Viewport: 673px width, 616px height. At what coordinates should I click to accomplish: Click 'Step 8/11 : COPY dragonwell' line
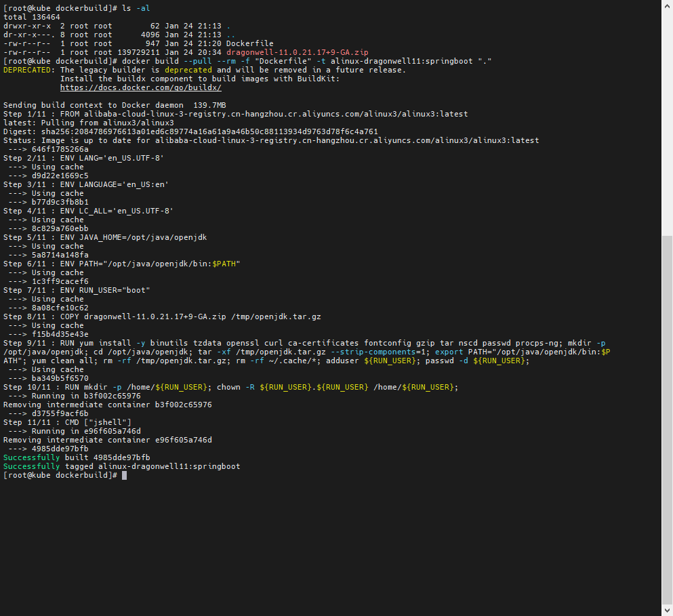tap(162, 316)
